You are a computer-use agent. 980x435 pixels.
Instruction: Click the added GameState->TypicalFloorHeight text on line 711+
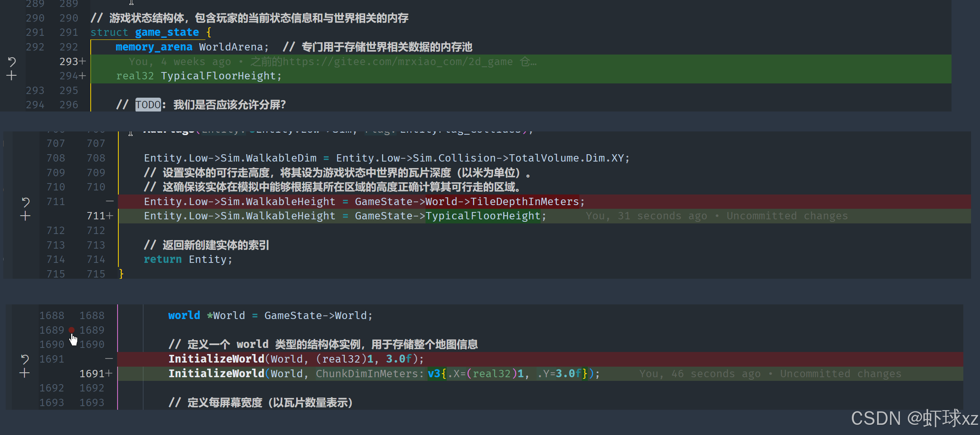448,216
